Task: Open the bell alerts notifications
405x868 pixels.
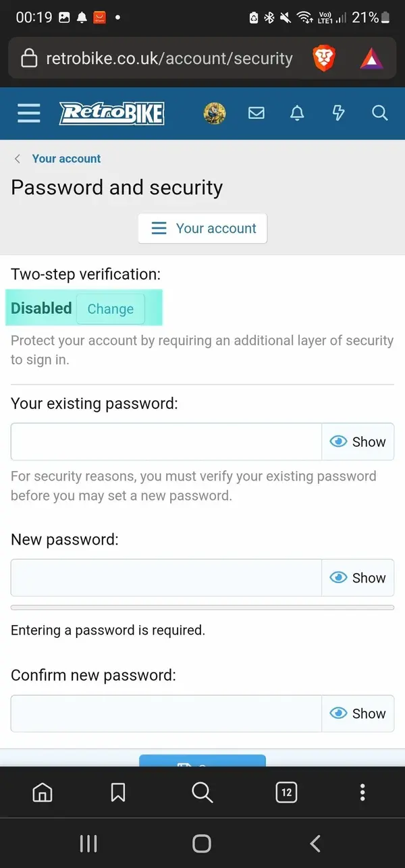Action: [x=297, y=113]
